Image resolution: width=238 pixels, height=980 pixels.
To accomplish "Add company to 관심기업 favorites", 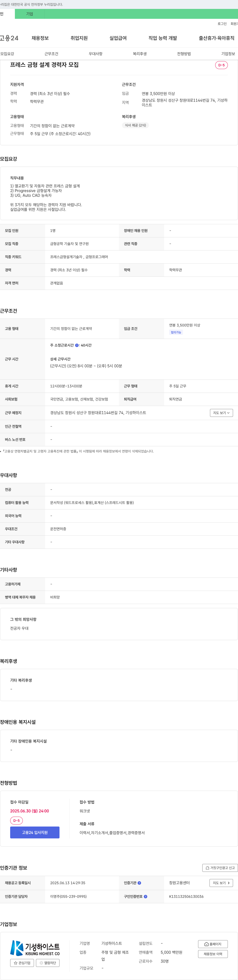I will coord(22,963).
